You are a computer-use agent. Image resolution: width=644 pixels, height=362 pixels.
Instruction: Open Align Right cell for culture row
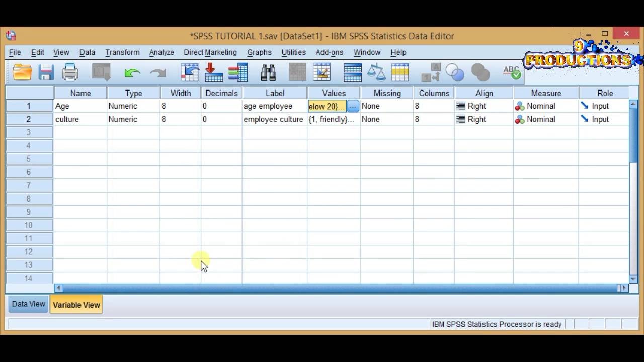[484, 119]
